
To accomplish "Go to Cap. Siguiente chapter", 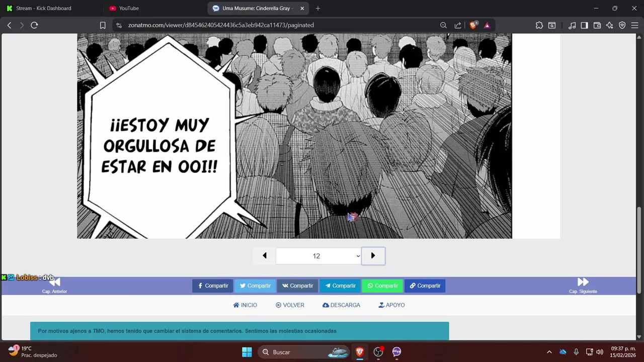I will pyautogui.click(x=583, y=286).
